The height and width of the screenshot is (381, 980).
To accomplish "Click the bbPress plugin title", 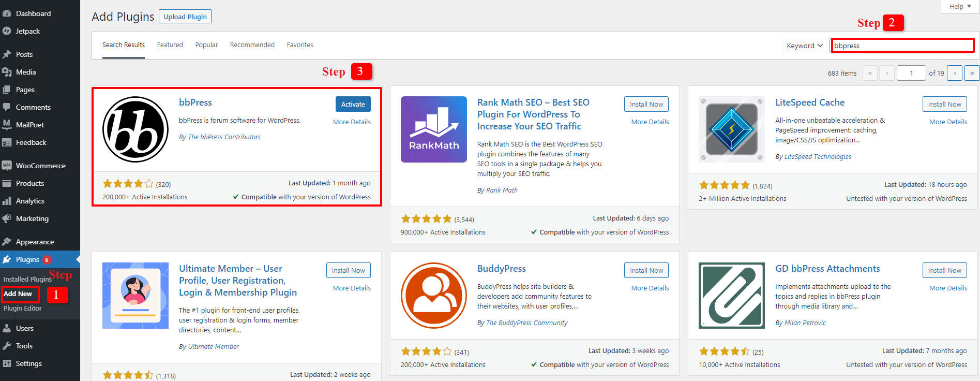I will click(x=195, y=102).
